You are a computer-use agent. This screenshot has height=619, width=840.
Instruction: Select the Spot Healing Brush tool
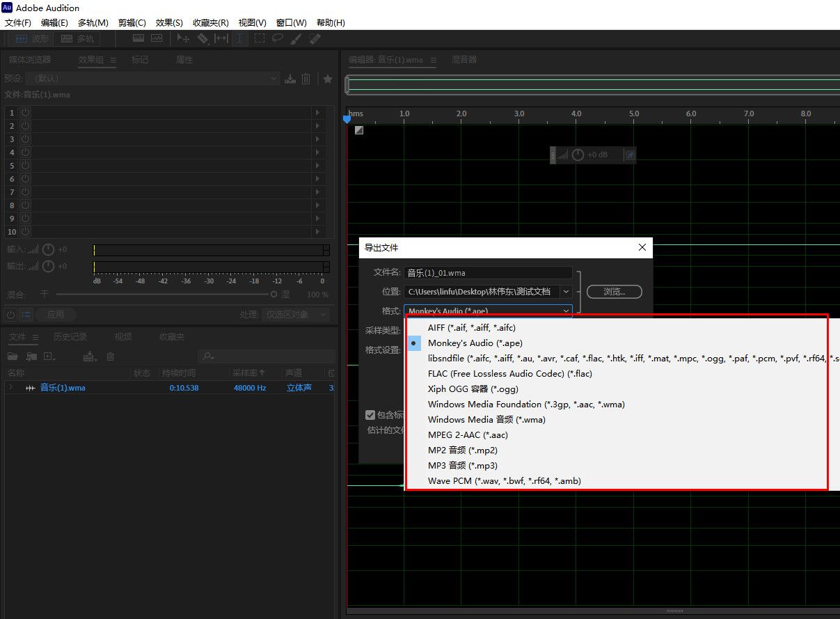pyautogui.click(x=315, y=39)
